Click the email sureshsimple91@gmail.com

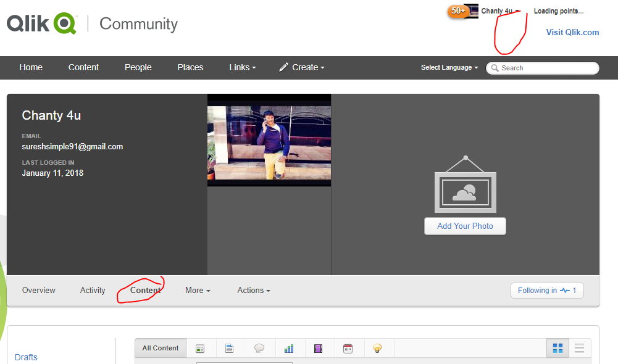pyautogui.click(x=72, y=147)
